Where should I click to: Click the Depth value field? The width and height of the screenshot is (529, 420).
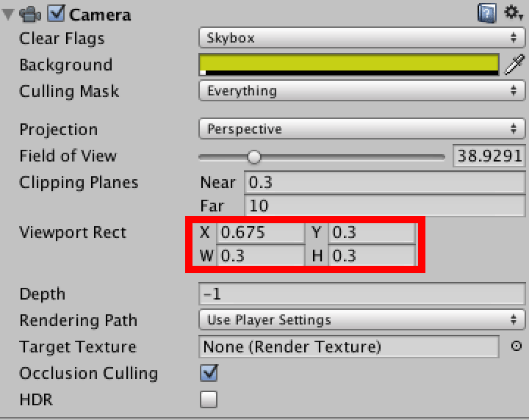[x=361, y=294]
